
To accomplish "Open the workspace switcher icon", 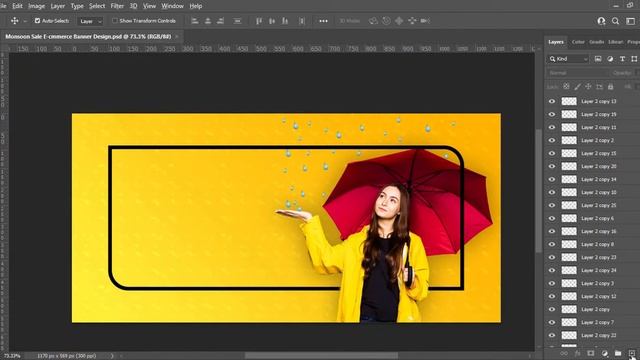I will point(631,21).
